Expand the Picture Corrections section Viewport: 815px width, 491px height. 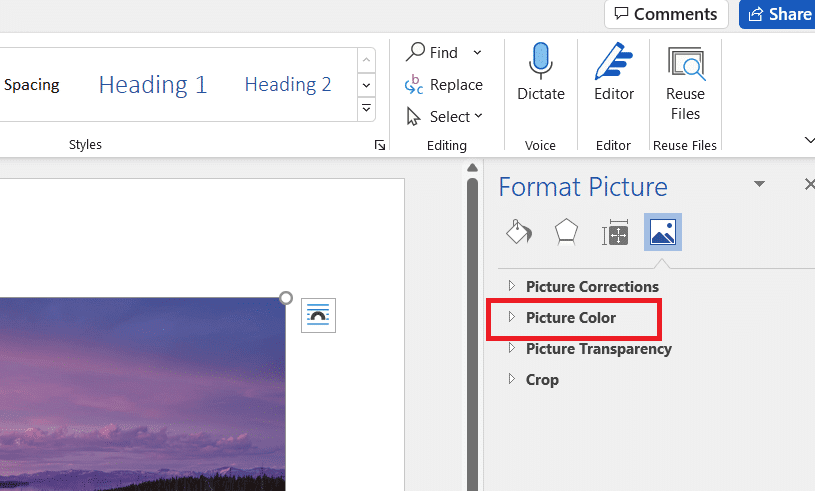point(592,287)
